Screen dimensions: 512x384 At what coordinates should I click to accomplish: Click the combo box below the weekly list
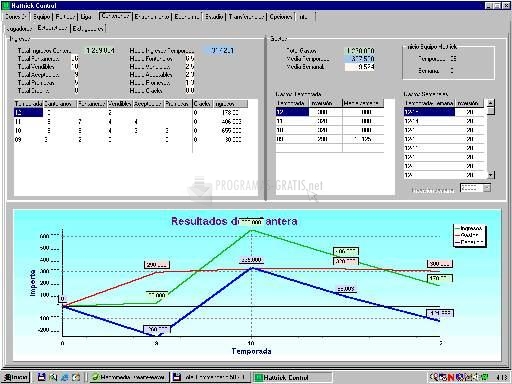coord(475,188)
